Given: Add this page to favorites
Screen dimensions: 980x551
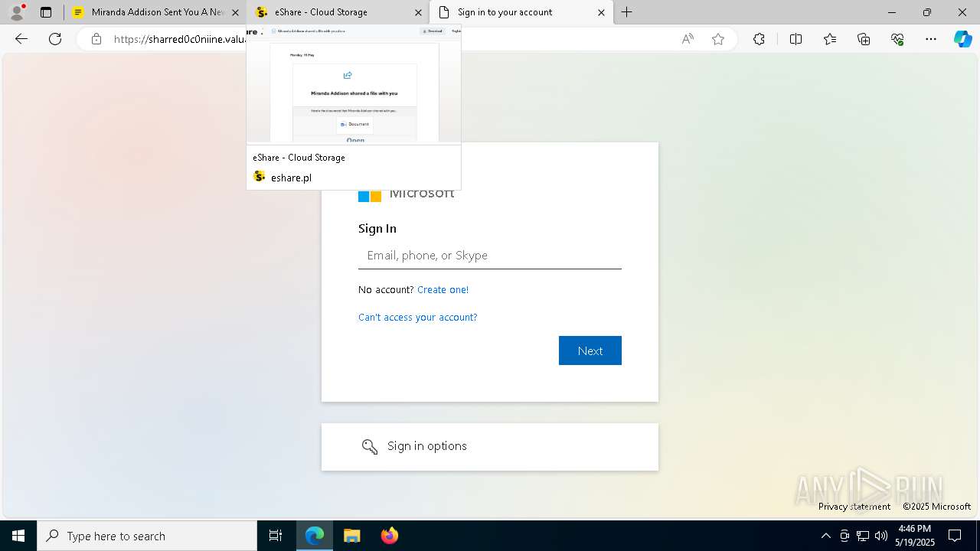Looking at the screenshot, I should (x=718, y=39).
